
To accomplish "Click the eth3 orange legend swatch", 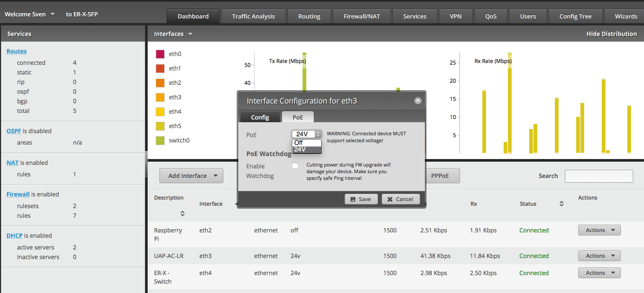I will (x=160, y=97).
